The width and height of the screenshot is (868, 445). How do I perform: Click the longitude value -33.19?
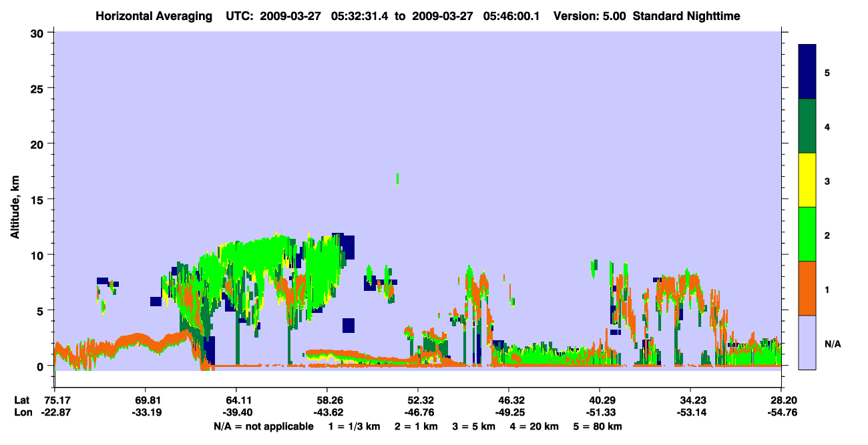point(146,412)
